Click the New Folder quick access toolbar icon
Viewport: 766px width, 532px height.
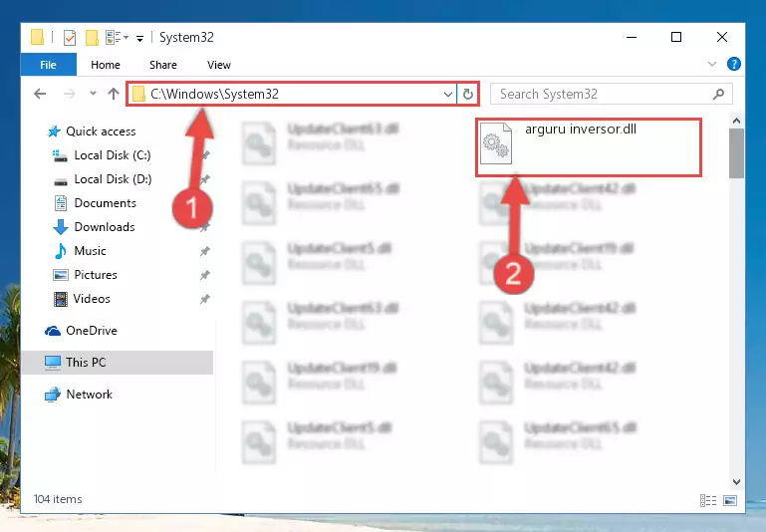click(92, 38)
